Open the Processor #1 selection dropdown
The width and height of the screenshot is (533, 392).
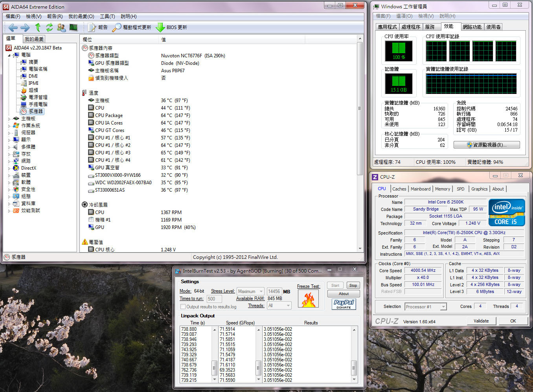(x=426, y=307)
